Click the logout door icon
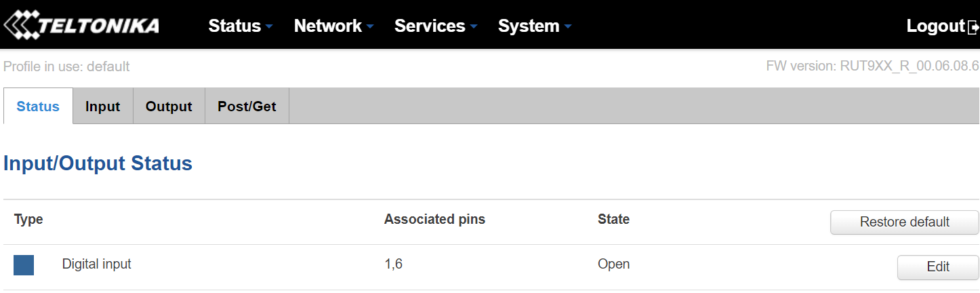The width and height of the screenshot is (980, 293). click(x=973, y=27)
